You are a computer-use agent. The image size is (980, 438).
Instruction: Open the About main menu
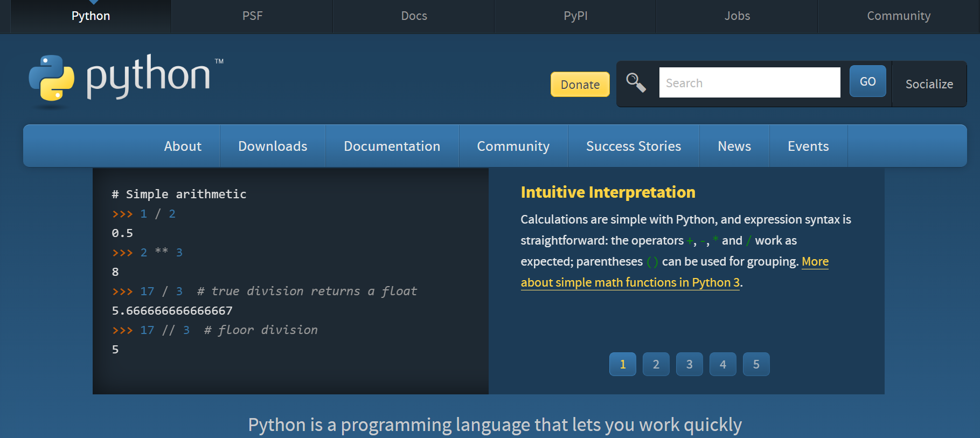coord(183,146)
